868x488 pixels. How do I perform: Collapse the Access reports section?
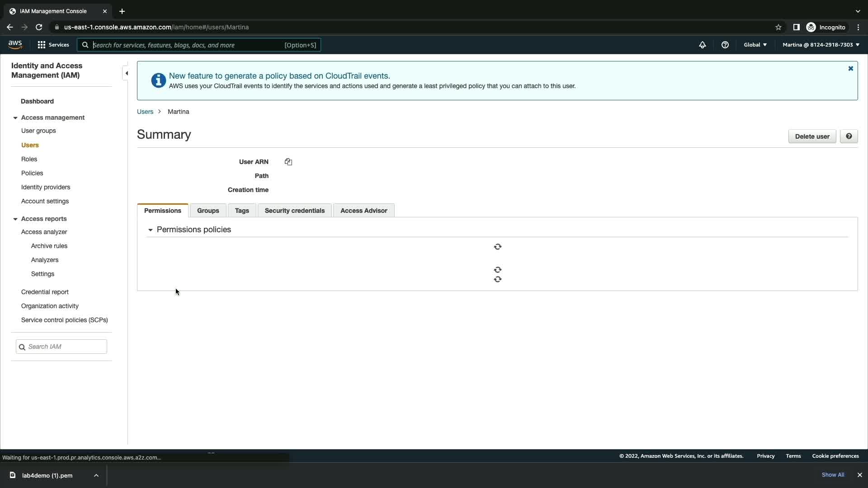[15, 219]
